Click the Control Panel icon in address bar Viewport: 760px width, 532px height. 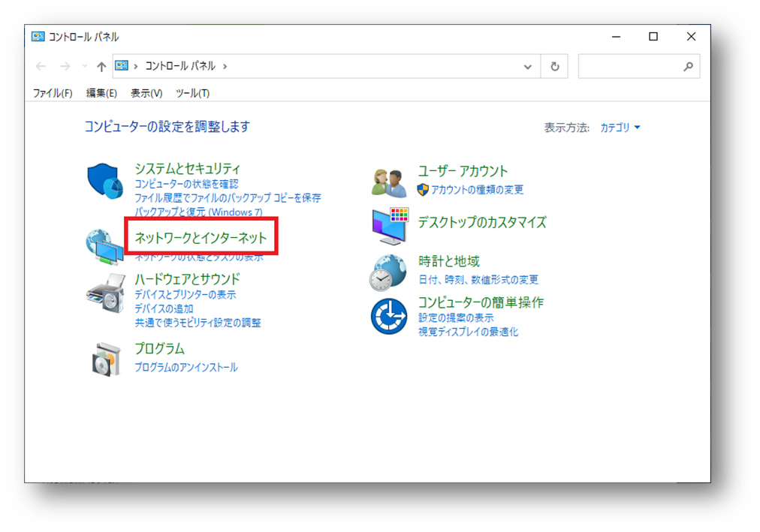[x=121, y=65]
